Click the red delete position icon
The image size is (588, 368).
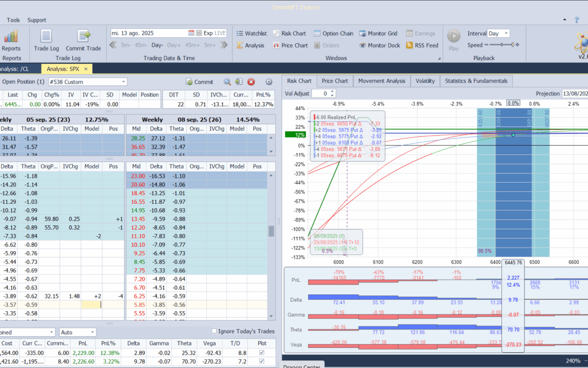[x=251, y=82]
